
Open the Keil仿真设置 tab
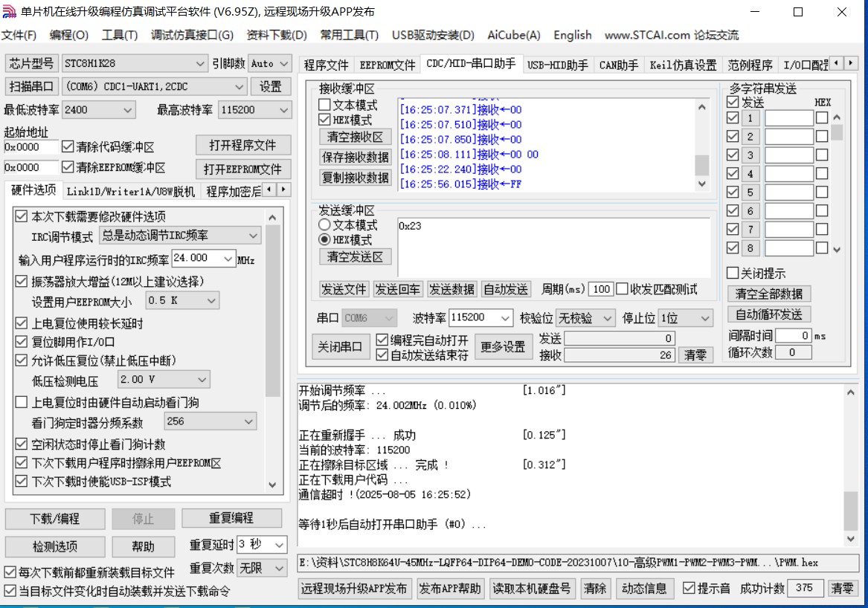coord(683,65)
